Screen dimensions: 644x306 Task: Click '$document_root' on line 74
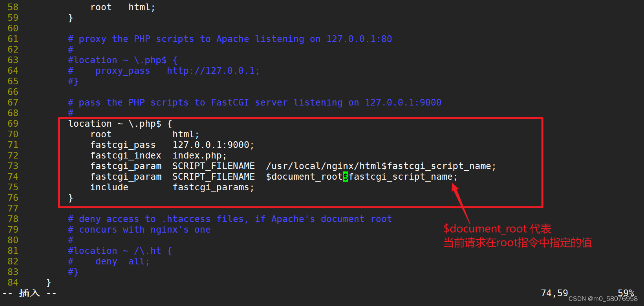pos(304,177)
